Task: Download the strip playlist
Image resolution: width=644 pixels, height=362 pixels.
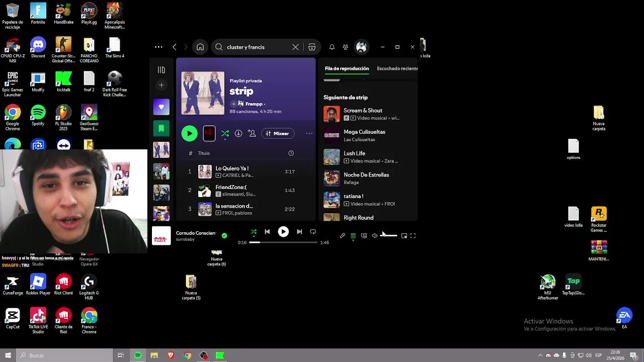Action: coord(238,133)
